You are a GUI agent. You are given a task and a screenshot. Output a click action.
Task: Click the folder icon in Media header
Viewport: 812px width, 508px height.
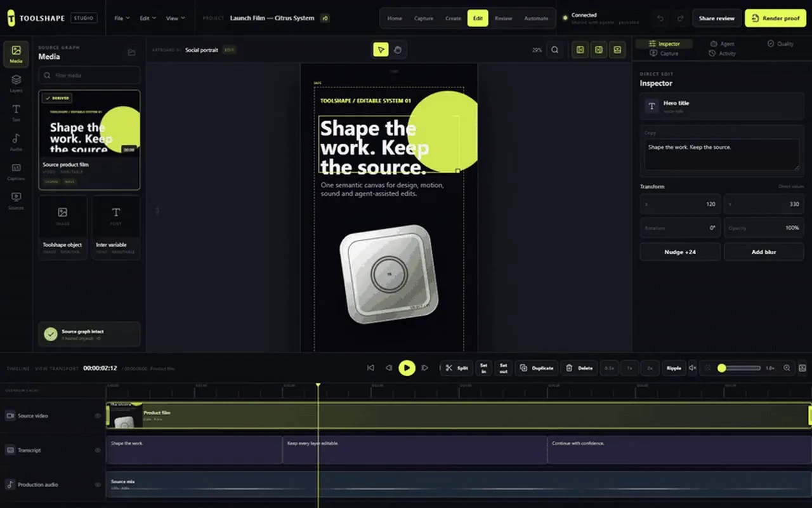point(132,52)
